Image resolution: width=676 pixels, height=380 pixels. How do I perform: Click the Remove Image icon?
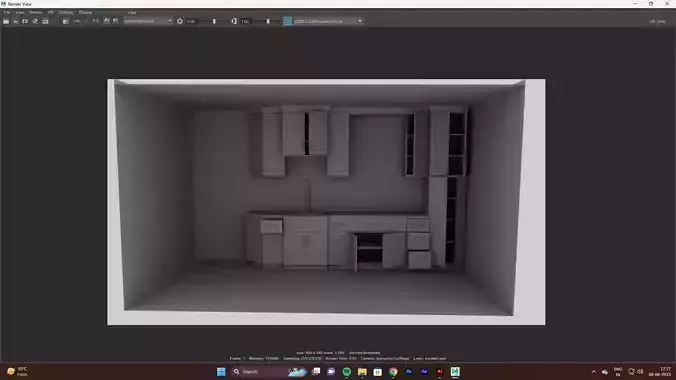coord(116,21)
